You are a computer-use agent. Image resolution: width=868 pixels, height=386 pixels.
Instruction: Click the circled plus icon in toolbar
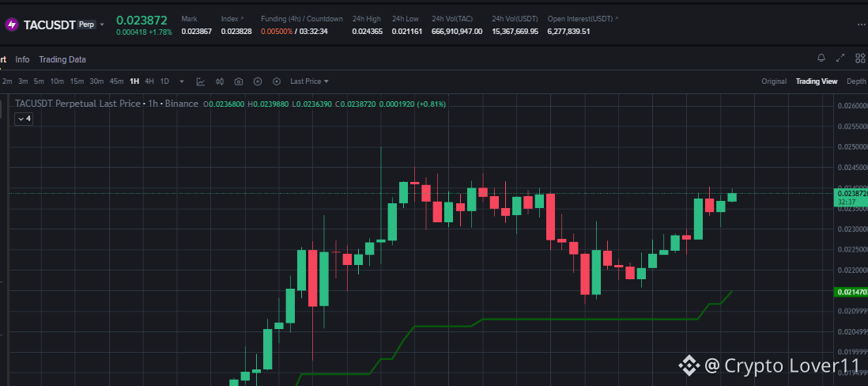258,81
